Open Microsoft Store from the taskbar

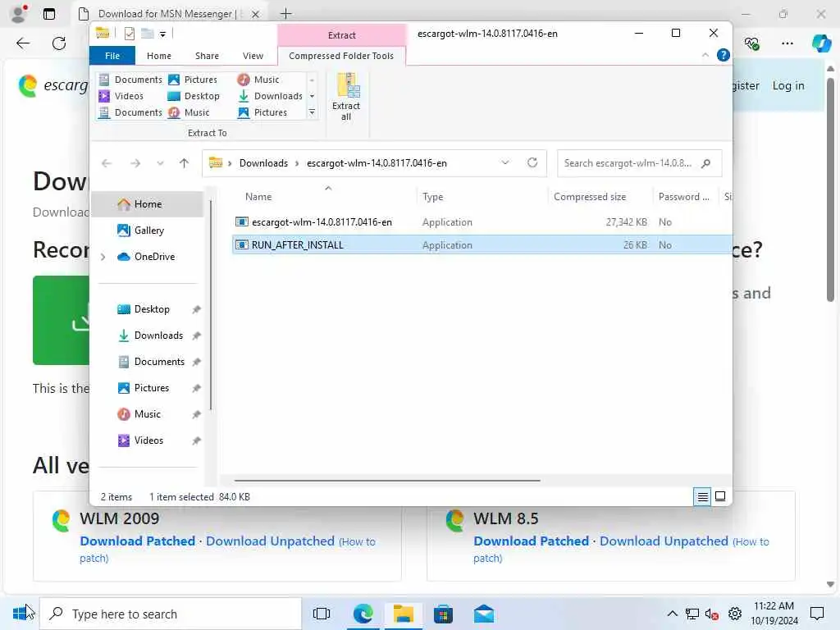click(443, 614)
